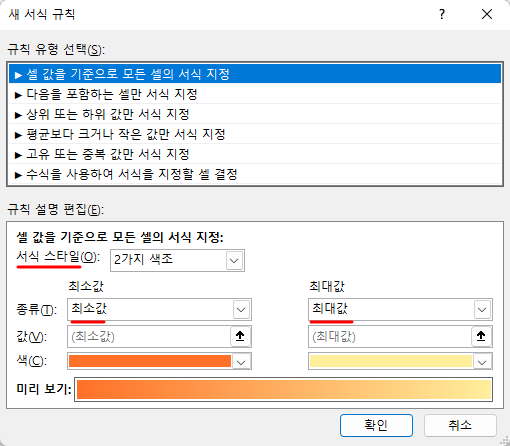This screenshot has height=446, width=510.
Task: Click the 값(V) label
Action: [32, 337]
